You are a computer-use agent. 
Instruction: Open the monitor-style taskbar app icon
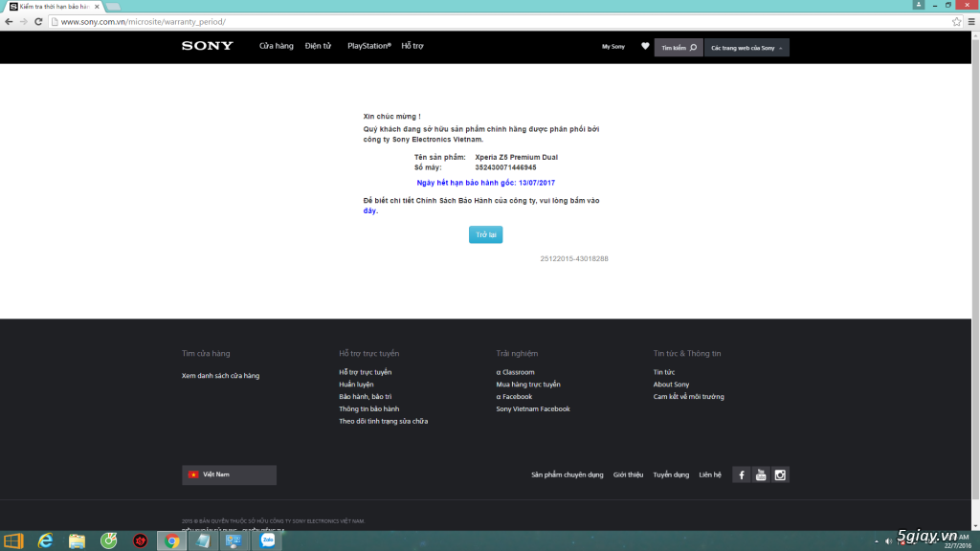234,541
